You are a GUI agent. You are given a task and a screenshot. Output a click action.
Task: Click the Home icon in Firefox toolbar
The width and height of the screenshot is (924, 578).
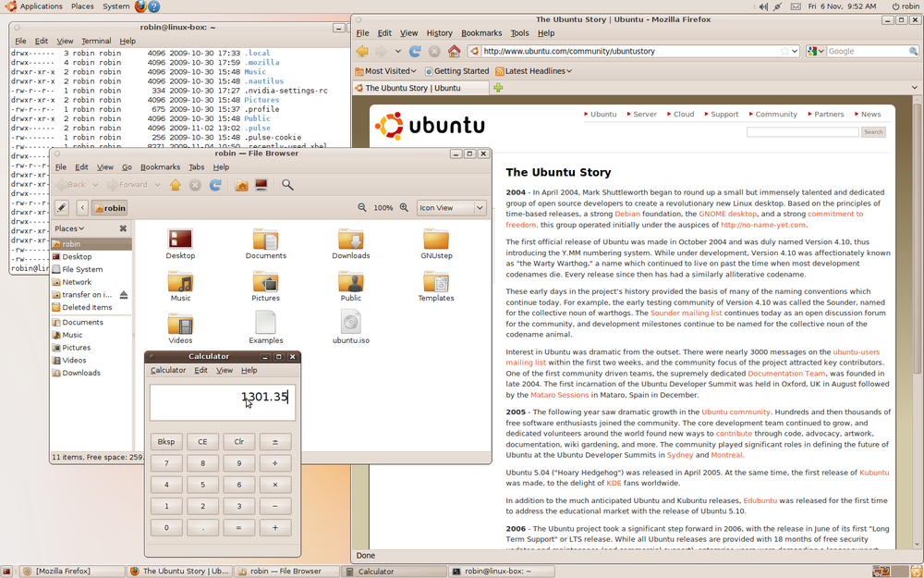point(453,51)
